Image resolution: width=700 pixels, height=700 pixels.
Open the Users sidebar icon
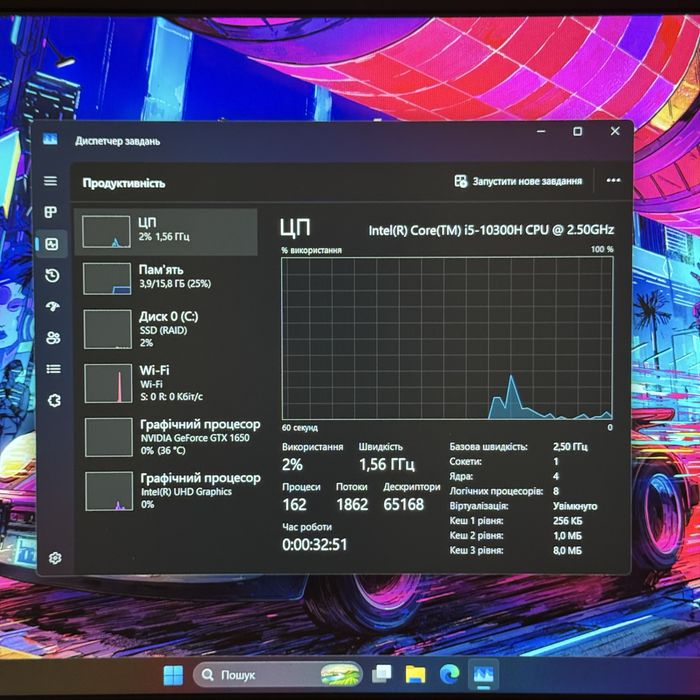coord(53,338)
